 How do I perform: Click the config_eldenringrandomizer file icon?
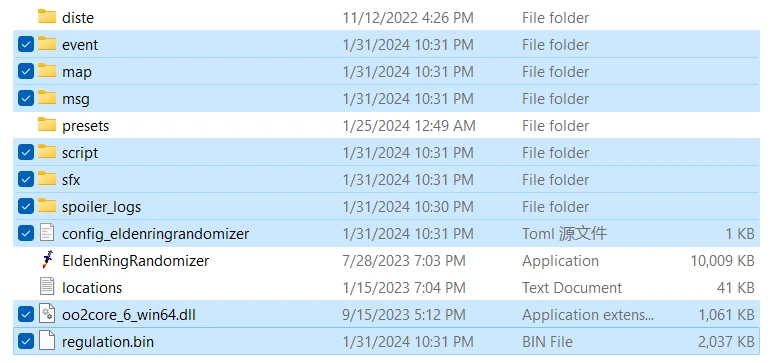(x=47, y=233)
